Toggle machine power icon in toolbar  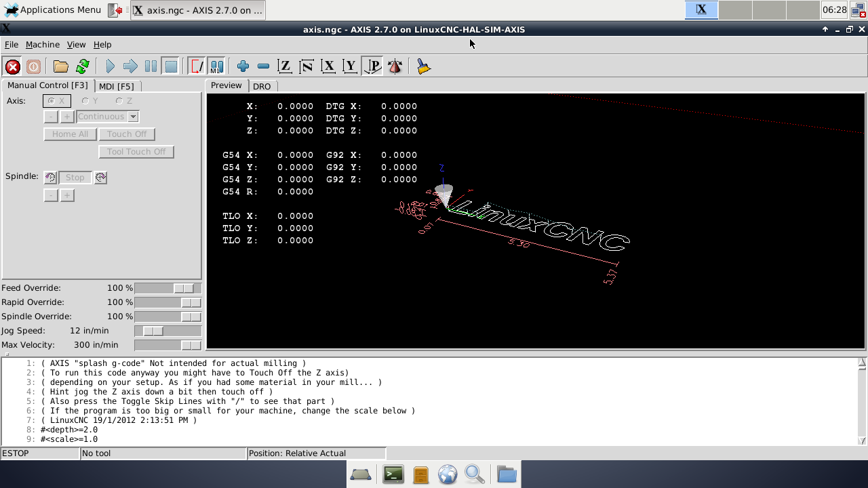(x=33, y=66)
